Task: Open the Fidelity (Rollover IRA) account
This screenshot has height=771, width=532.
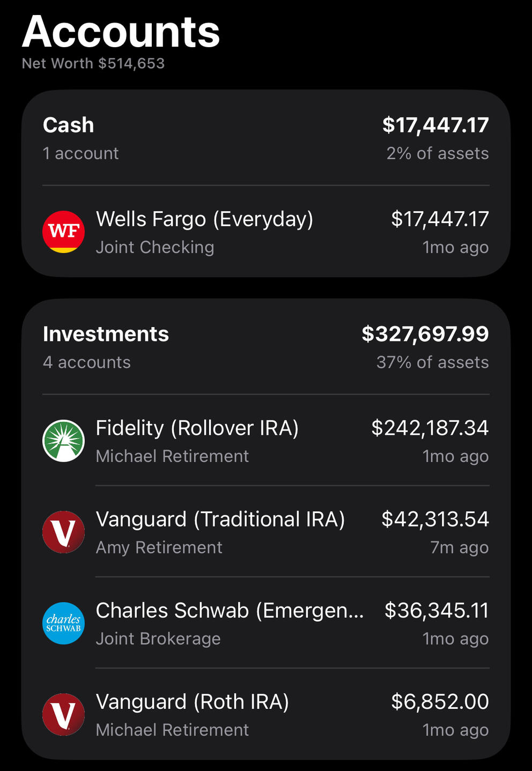Action: tap(197, 428)
